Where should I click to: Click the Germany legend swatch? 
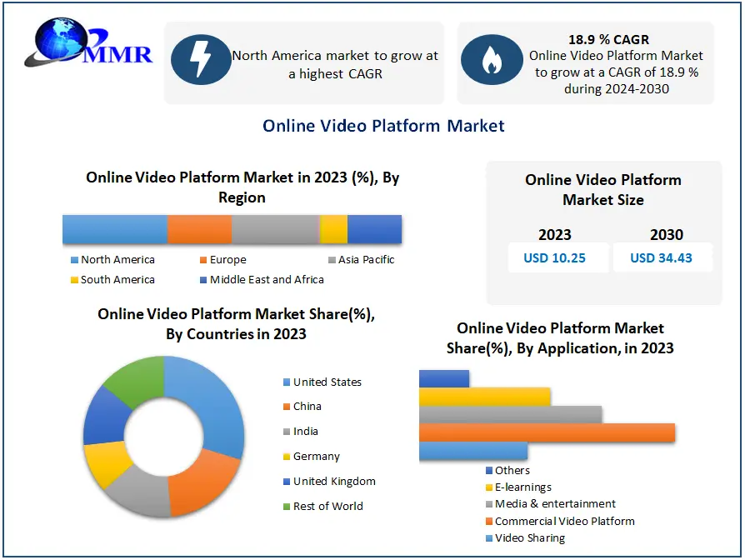[x=287, y=457]
